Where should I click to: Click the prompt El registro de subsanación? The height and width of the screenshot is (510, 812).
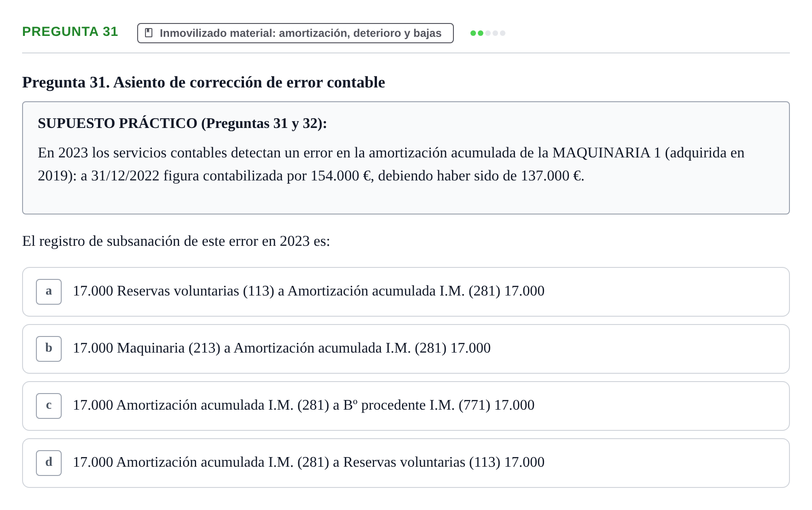(176, 241)
